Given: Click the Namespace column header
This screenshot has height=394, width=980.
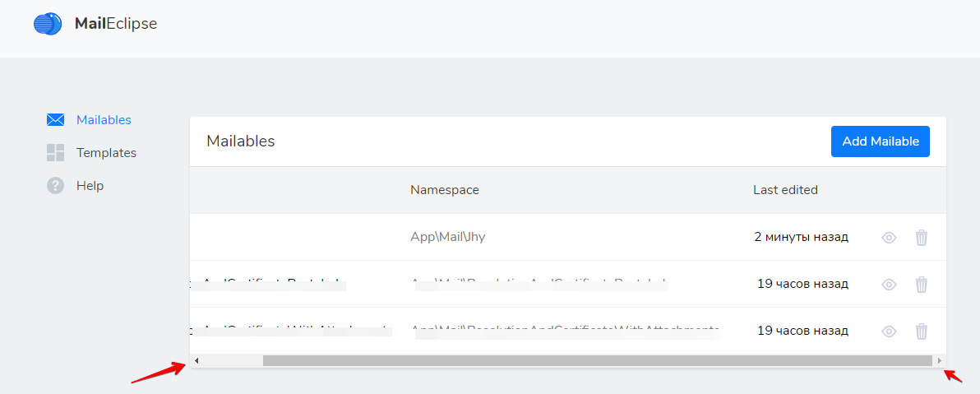Looking at the screenshot, I should tap(445, 190).
